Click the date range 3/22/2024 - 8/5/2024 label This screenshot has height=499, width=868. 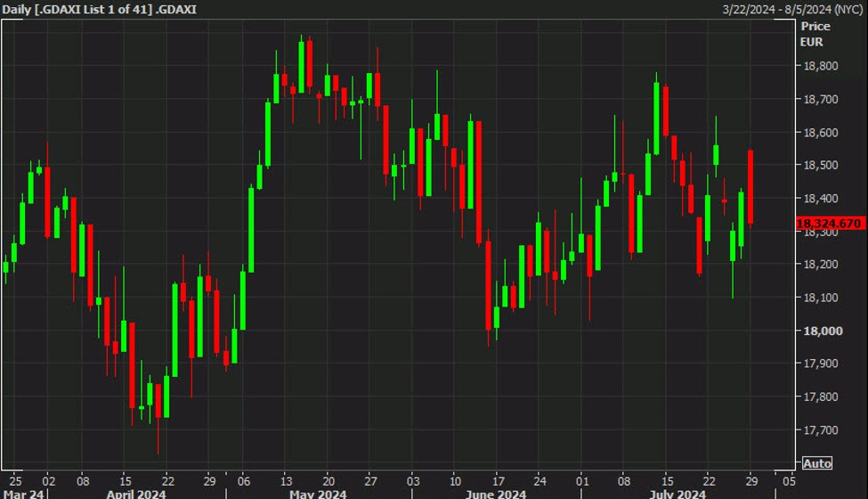[792, 10]
